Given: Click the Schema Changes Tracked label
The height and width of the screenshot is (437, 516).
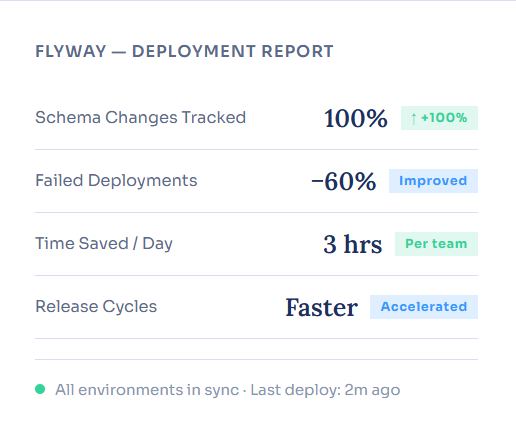Looking at the screenshot, I should 141,118.
